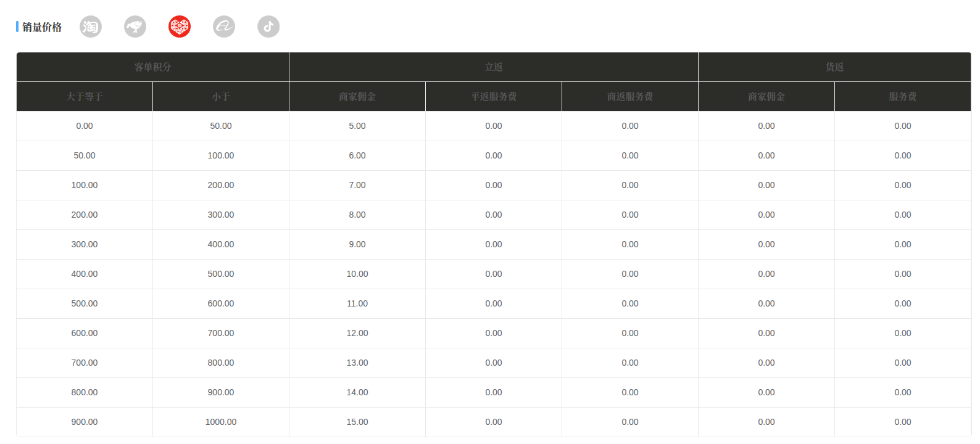Viewport: 980px width, 444px height.
Task: Click the 销量价格 section title
Action: (x=42, y=27)
